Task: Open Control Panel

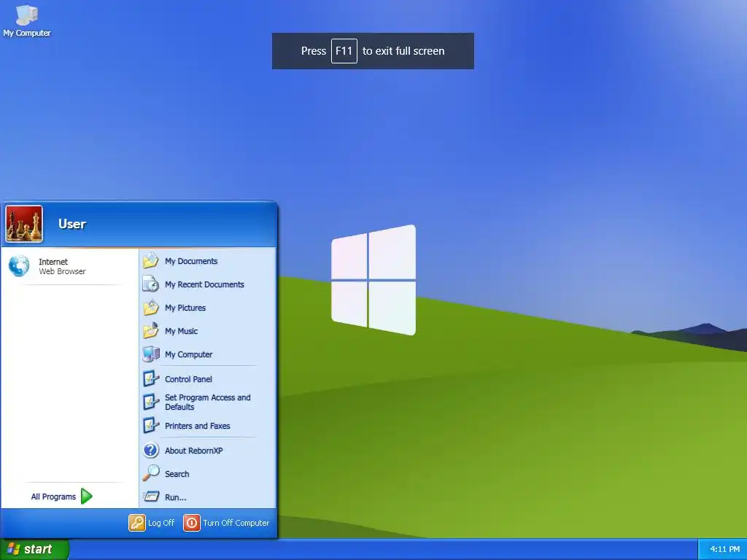Action: (208, 379)
